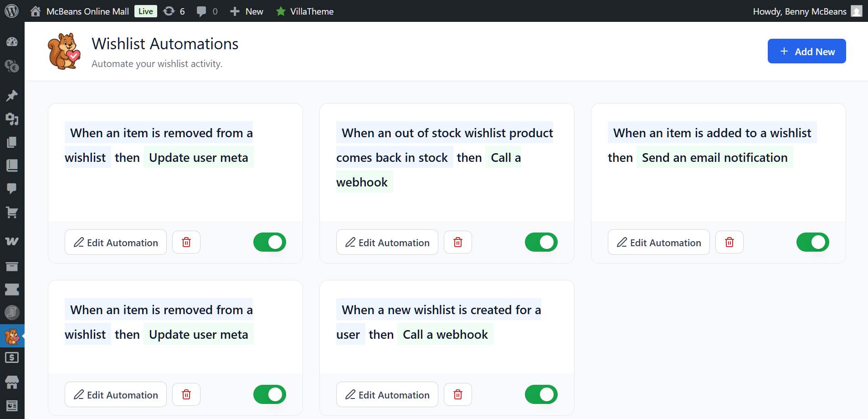Click the updates item showing 6

point(174,11)
